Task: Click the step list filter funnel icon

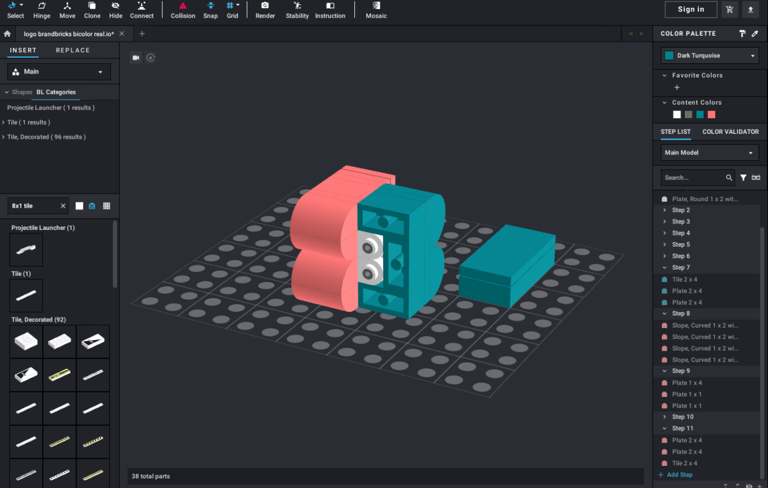Action: tap(743, 177)
